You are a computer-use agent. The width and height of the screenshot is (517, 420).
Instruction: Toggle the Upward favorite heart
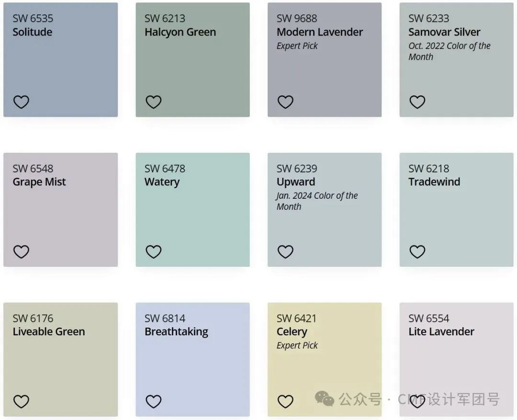point(285,252)
